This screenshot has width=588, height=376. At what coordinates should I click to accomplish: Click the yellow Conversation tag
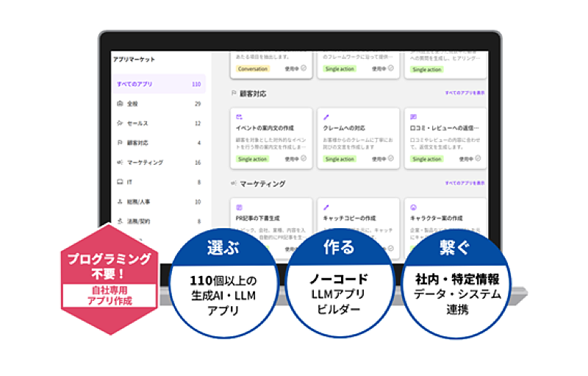point(253,68)
